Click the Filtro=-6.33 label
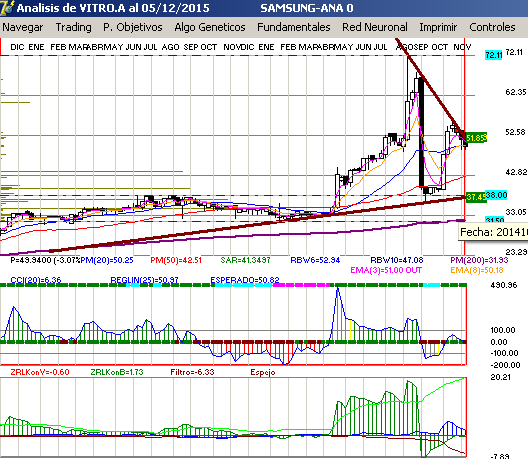This screenshot has width=528, height=459. click(x=192, y=372)
